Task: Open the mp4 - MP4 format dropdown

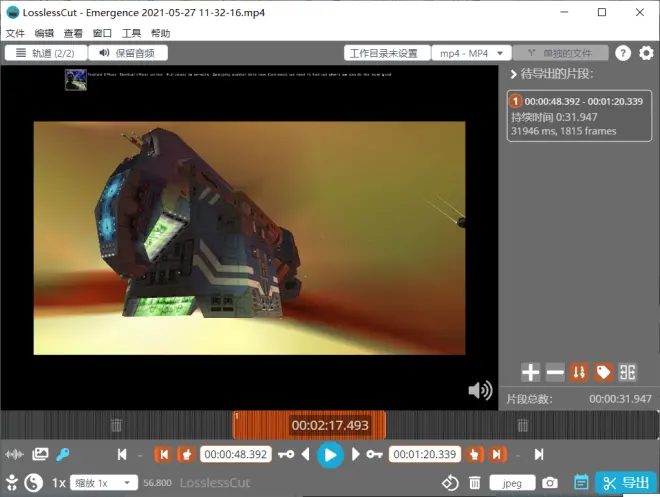Action: (471, 53)
